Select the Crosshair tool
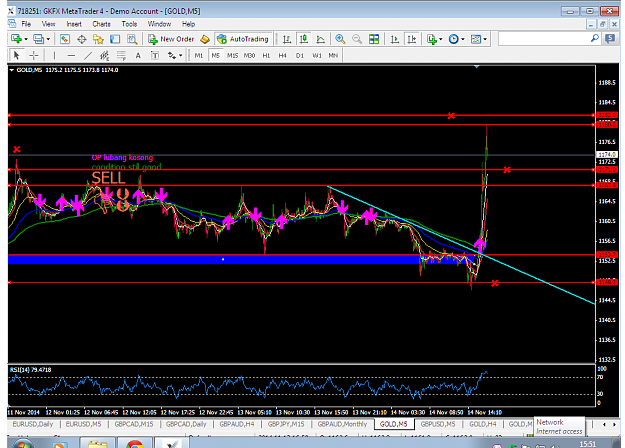Viewport: 625px width, 448px height. click(34, 55)
